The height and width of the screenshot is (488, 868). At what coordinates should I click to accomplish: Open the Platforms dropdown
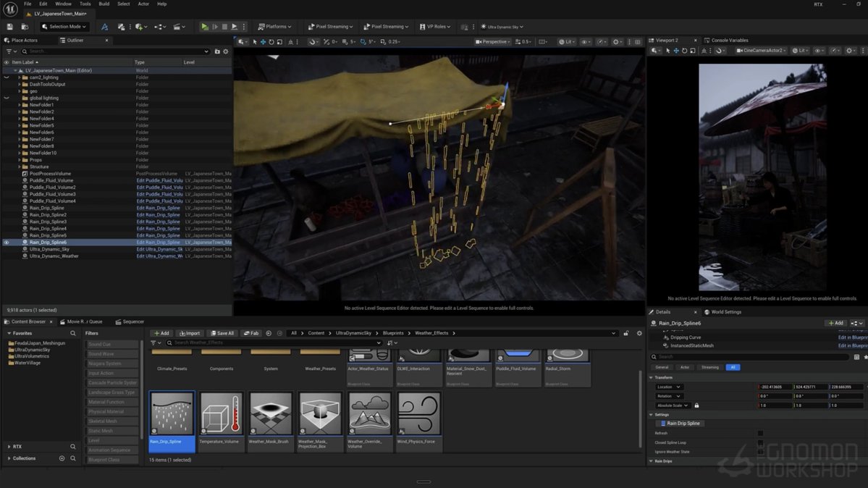[x=274, y=27]
